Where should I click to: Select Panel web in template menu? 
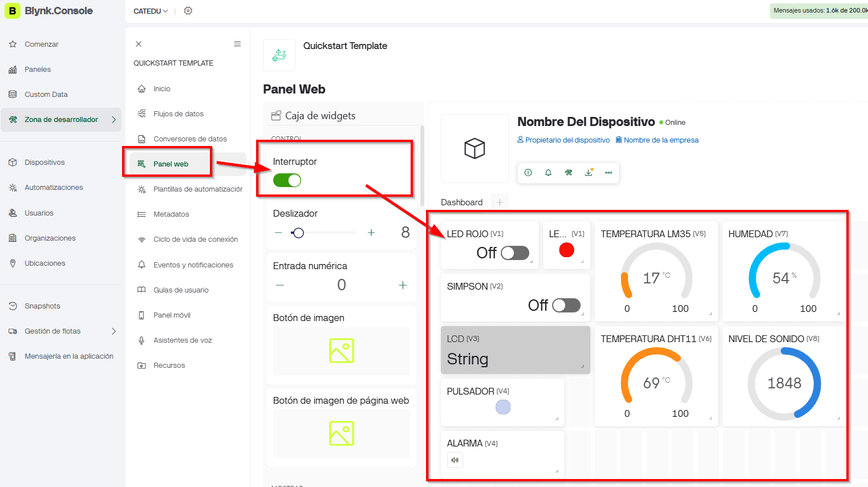point(171,164)
